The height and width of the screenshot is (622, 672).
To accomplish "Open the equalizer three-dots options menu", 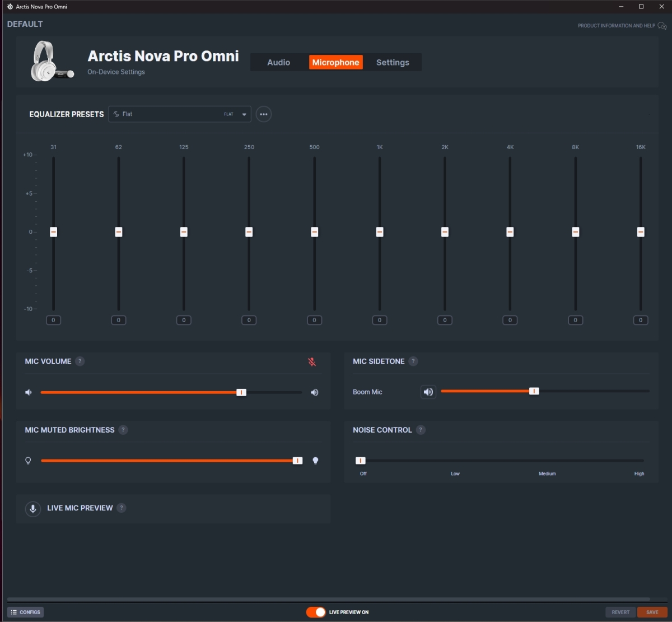I will [264, 114].
